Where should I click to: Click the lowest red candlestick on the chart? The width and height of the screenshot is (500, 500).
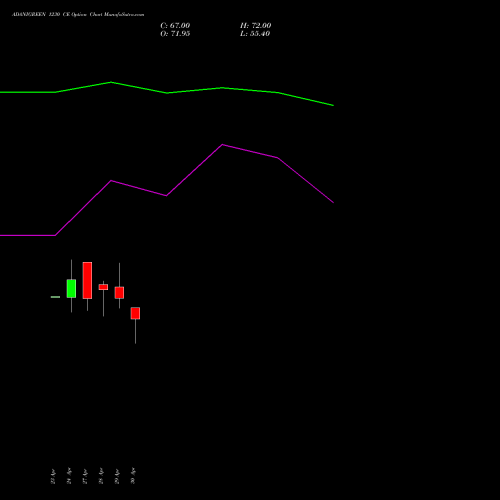[135, 313]
